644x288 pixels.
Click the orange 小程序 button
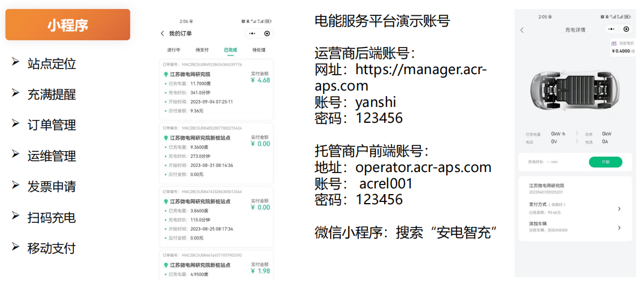pyautogui.click(x=68, y=25)
